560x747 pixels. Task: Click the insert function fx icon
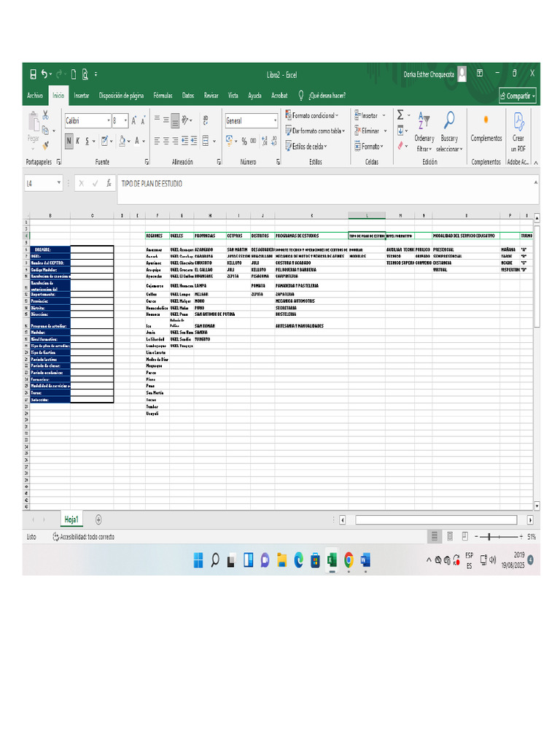109,183
